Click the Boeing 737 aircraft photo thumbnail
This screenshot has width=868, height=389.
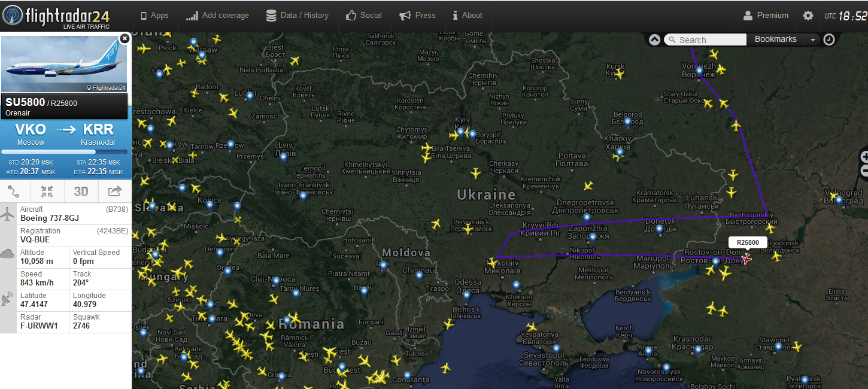coord(64,64)
